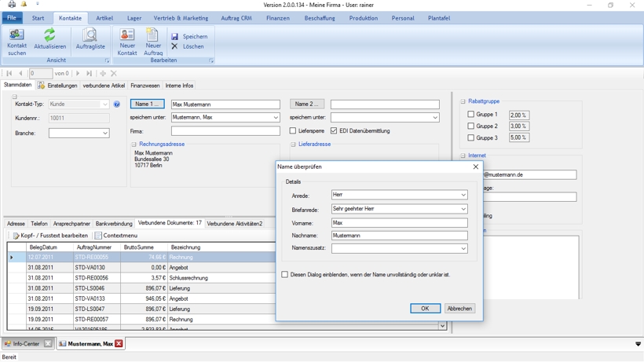The width and height of the screenshot is (644, 362).
Task: Open the Namenszusatz dropdown
Action: point(463,248)
